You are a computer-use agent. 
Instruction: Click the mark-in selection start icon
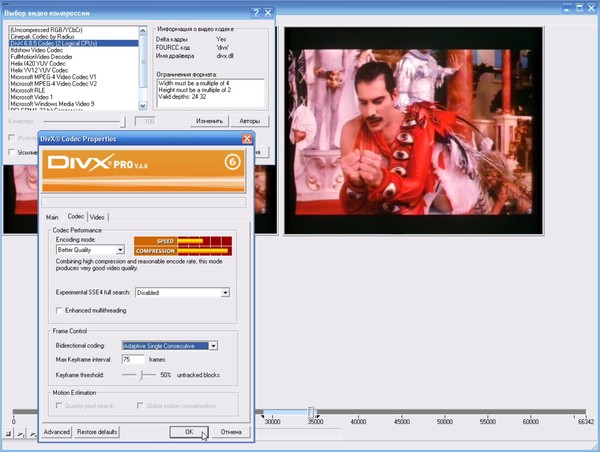[x=21, y=434]
